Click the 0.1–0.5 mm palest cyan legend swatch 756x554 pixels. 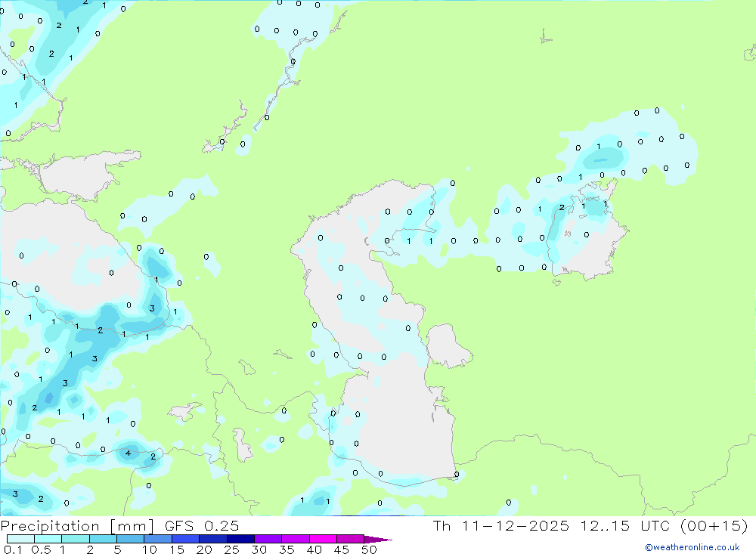click(20, 539)
